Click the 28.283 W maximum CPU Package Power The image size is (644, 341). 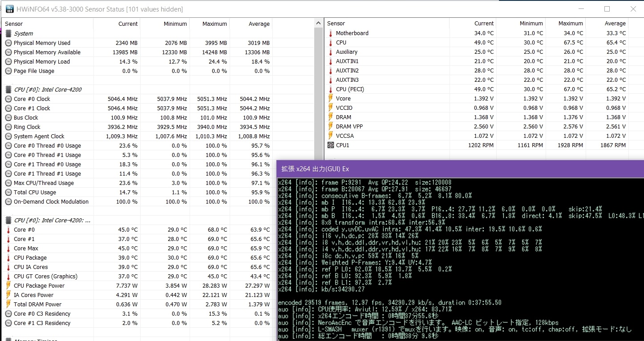pos(212,286)
